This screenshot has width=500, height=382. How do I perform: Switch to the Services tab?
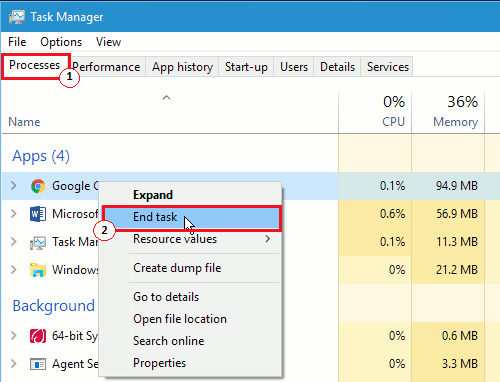(x=388, y=67)
